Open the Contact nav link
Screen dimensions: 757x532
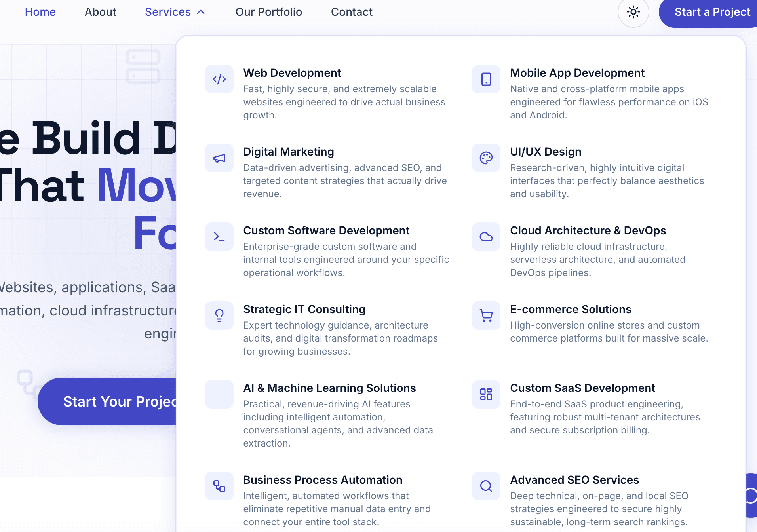[x=352, y=12]
